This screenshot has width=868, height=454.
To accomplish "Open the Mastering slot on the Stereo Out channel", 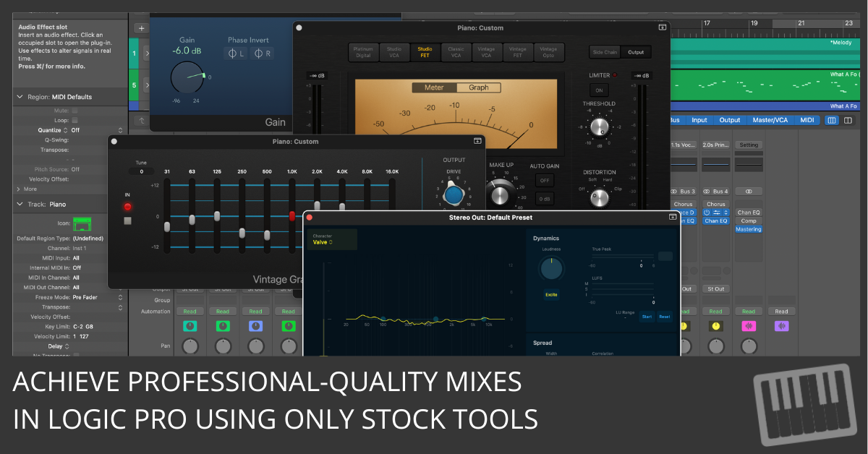I will [749, 229].
